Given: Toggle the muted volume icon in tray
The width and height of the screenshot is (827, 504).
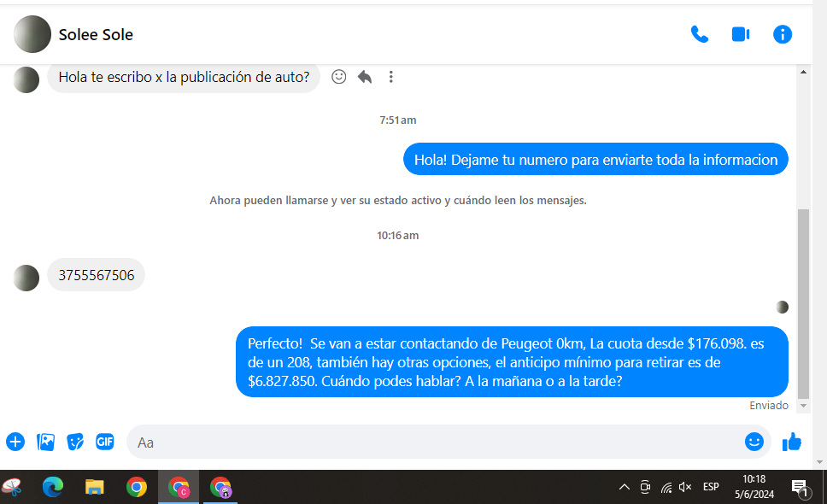Looking at the screenshot, I should click(685, 487).
